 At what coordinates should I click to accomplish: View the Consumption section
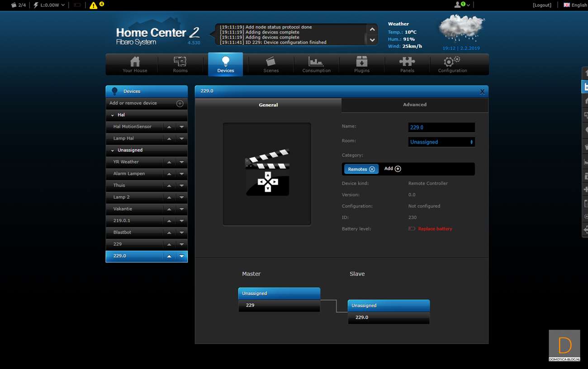316,64
